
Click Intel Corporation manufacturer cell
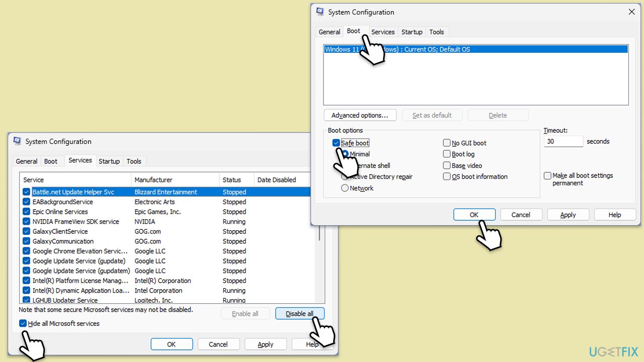pyautogui.click(x=158, y=290)
